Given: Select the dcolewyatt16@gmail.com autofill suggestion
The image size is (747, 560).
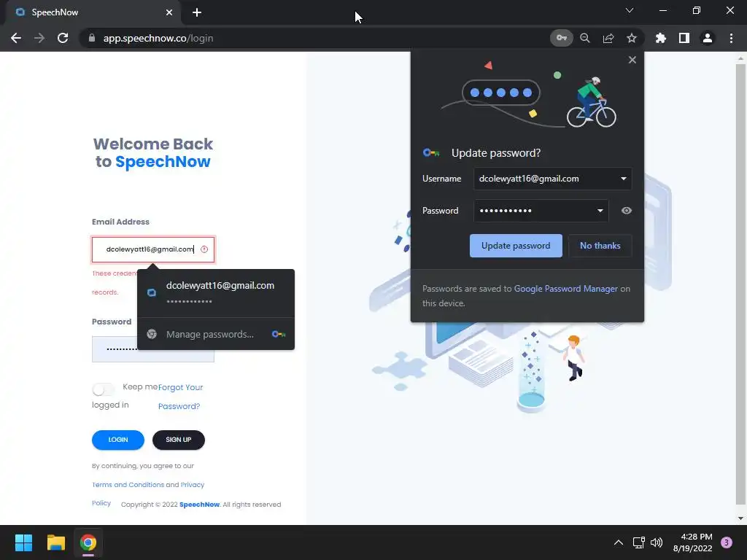Looking at the screenshot, I should 216,293.
